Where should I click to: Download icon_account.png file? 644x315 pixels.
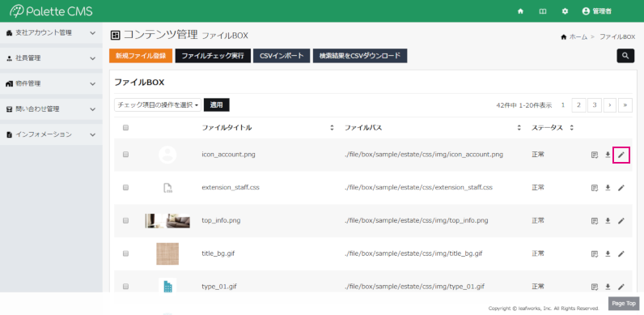608,155
